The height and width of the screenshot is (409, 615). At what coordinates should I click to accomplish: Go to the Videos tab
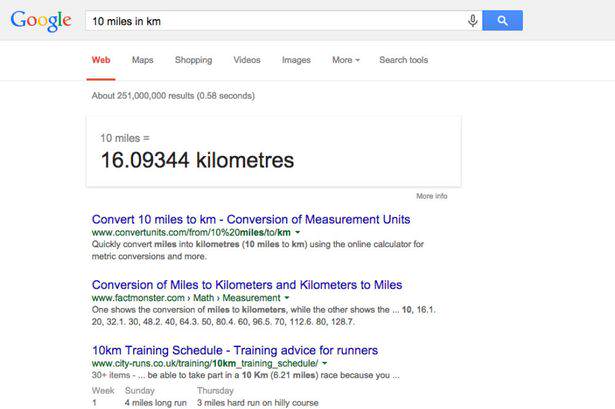(247, 60)
